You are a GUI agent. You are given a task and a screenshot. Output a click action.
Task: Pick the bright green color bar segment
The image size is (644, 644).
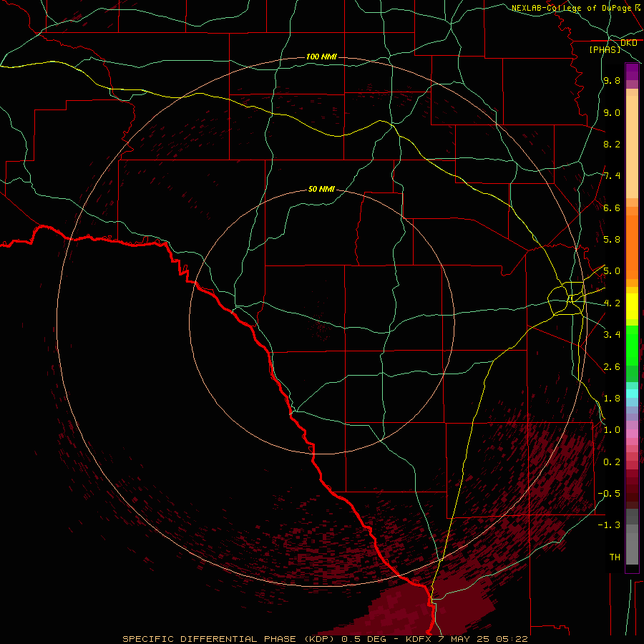pos(632,346)
